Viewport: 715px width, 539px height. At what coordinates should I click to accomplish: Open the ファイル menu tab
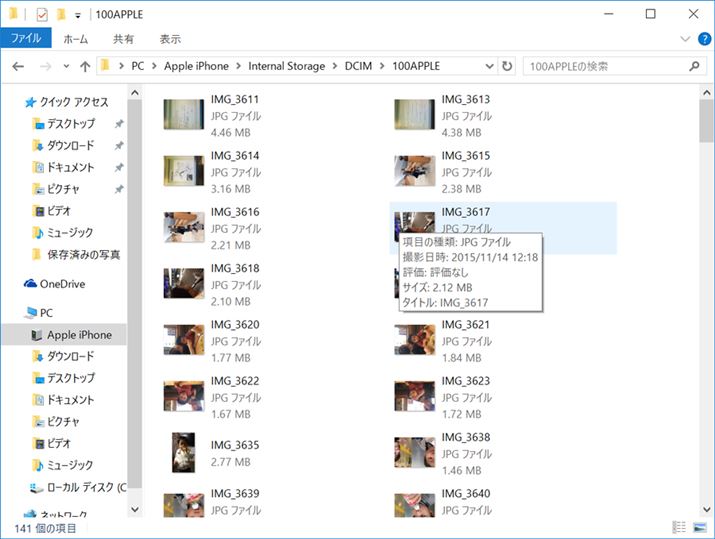pyautogui.click(x=25, y=39)
